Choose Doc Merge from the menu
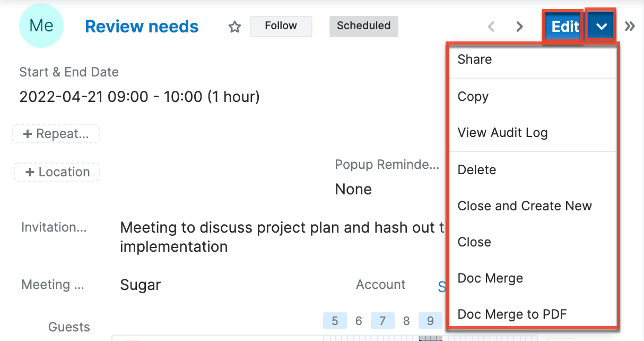Screen dimensions: 644x341 click(490, 278)
